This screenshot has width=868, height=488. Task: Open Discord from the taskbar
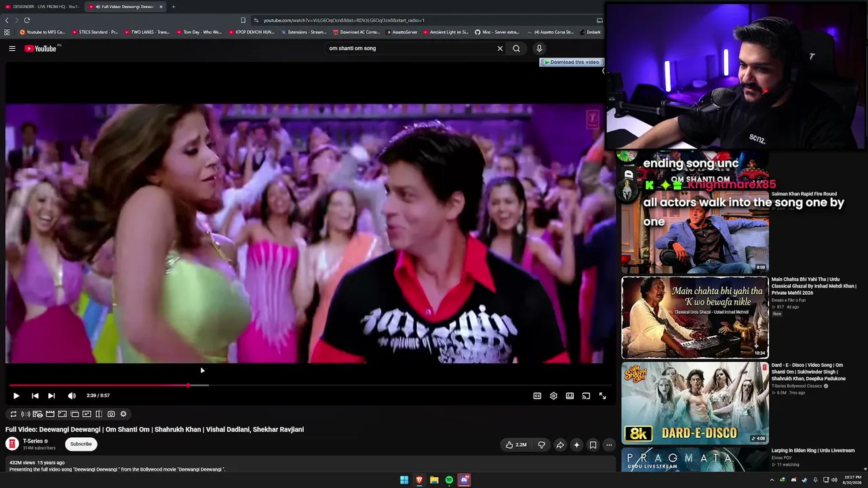tap(465, 480)
